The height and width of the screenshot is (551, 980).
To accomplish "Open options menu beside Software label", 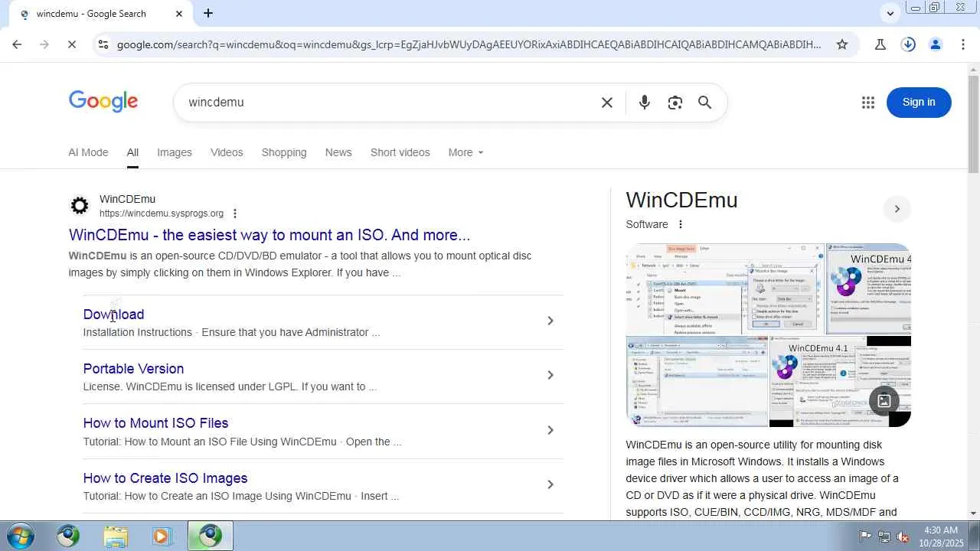I will point(680,224).
